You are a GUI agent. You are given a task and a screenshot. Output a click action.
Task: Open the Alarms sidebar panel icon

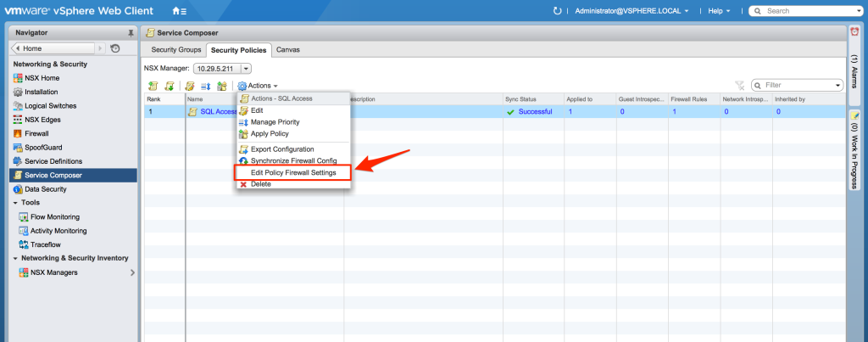854,32
